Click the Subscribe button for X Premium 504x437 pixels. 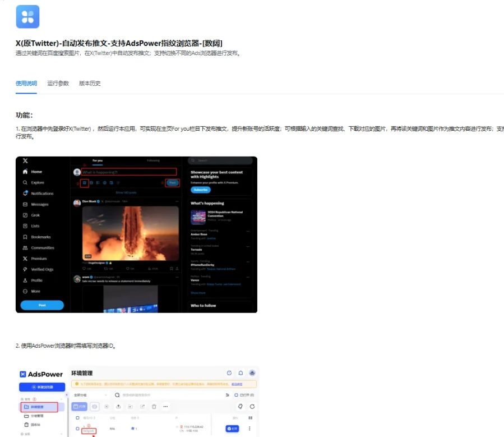[200, 190]
